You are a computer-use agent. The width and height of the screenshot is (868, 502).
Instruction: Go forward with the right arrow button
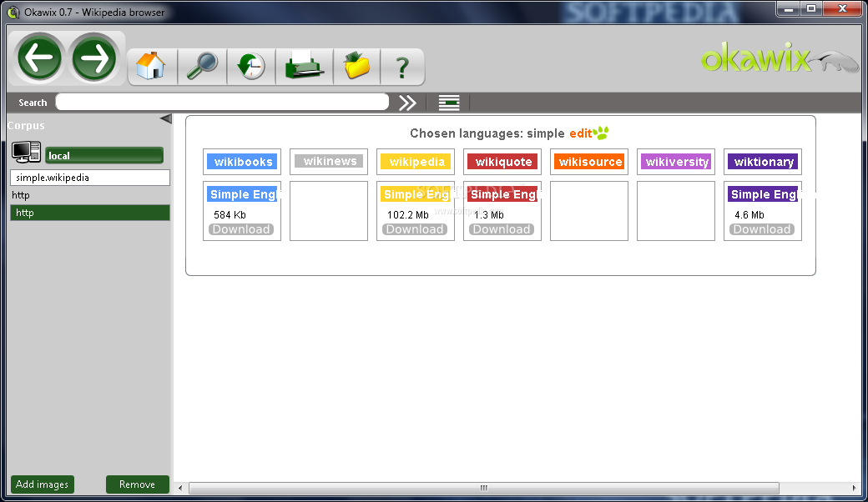click(x=93, y=58)
